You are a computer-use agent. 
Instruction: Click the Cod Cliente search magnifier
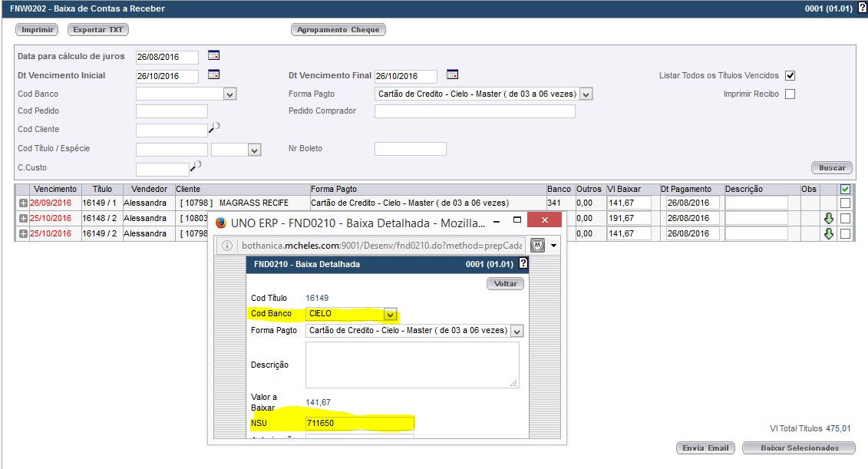[x=214, y=128]
